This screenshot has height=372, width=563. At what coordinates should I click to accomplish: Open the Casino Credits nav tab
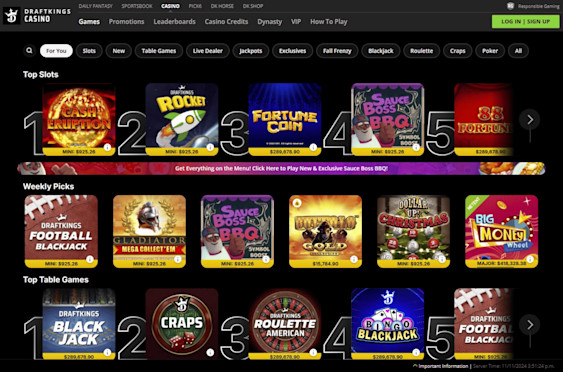pos(226,22)
